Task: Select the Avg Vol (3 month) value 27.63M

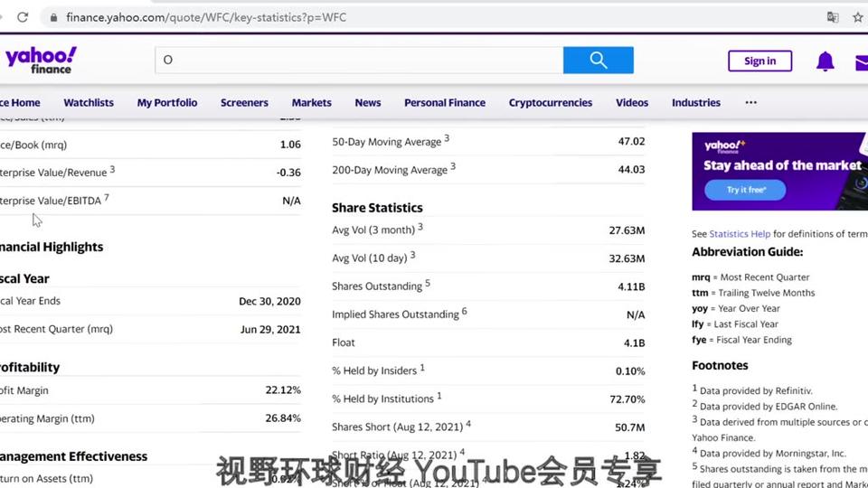Action: pyautogui.click(x=627, y=230)
